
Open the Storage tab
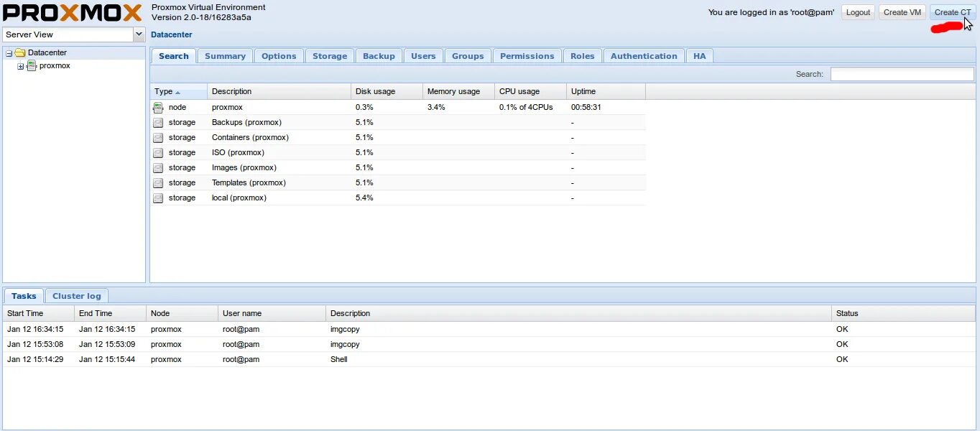tap(330, 56)
